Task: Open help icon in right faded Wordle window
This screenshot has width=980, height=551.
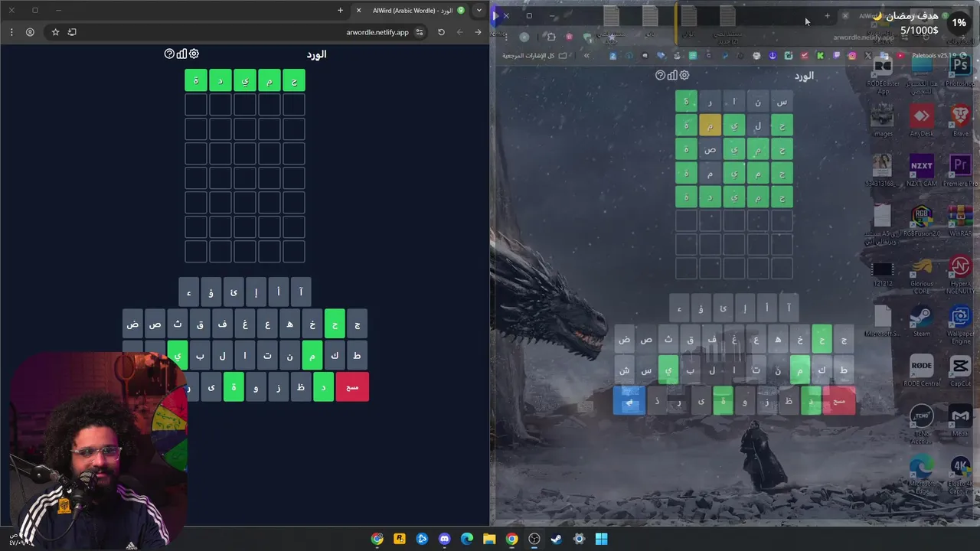Action: (x=660, y=75)
